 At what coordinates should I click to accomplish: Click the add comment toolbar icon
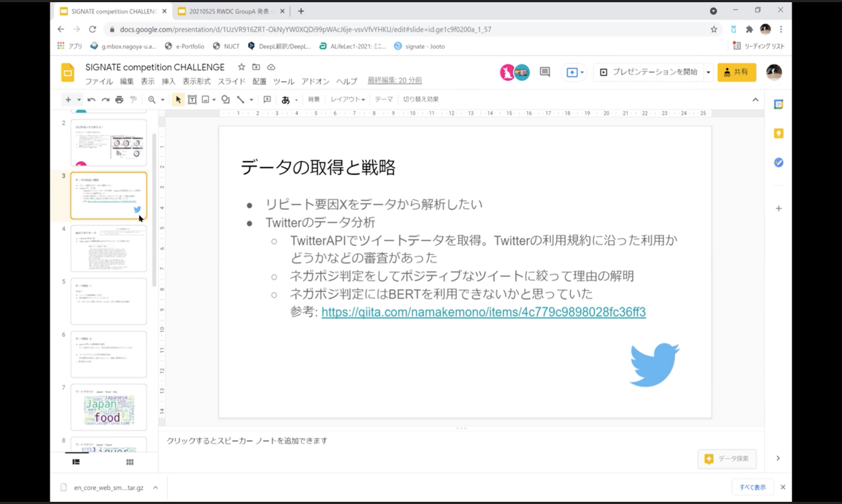pyautogui.click(x=267, y=99)
